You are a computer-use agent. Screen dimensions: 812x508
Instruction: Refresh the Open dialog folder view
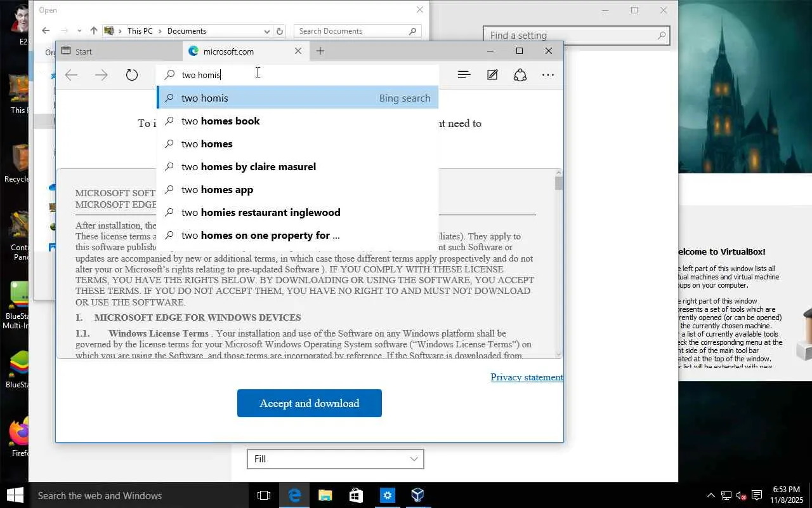pos(280,30)
